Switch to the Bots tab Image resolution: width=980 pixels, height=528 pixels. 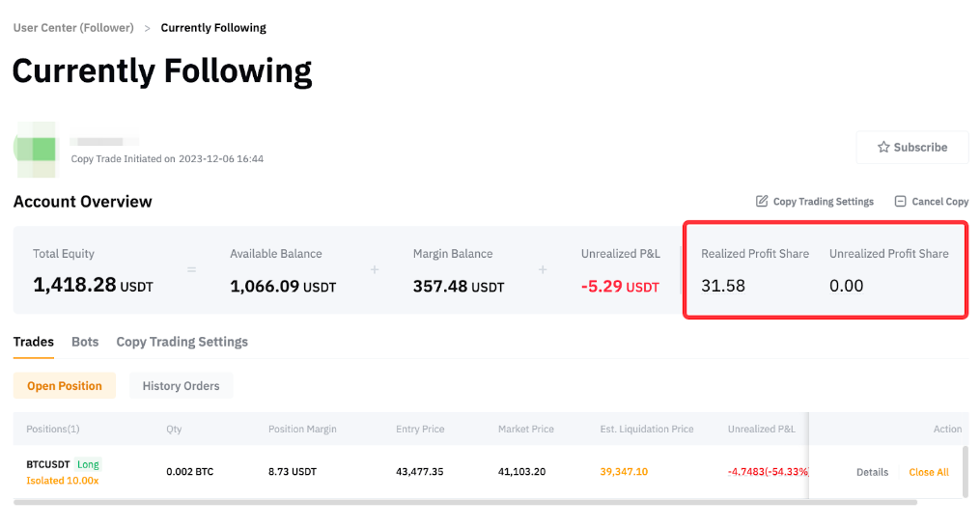tap(85, 342)
